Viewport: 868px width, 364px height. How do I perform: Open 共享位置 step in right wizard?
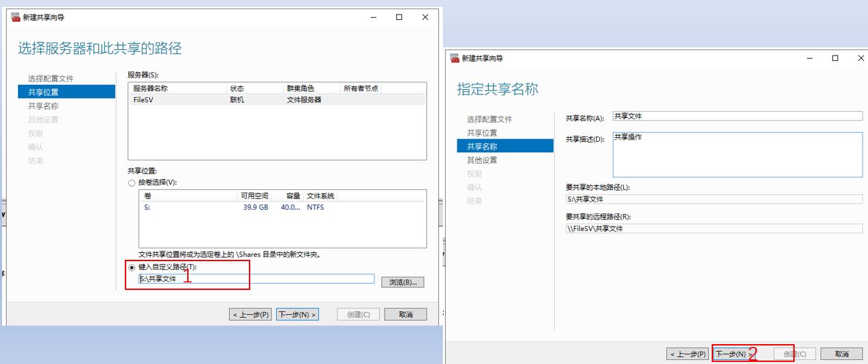click(x=482, y=132)
